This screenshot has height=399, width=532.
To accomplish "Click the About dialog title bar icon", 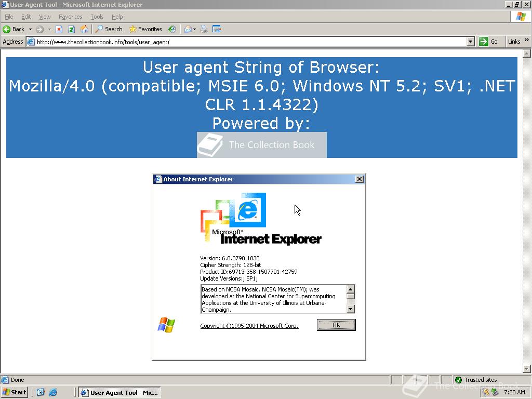I will click(158, 179).
